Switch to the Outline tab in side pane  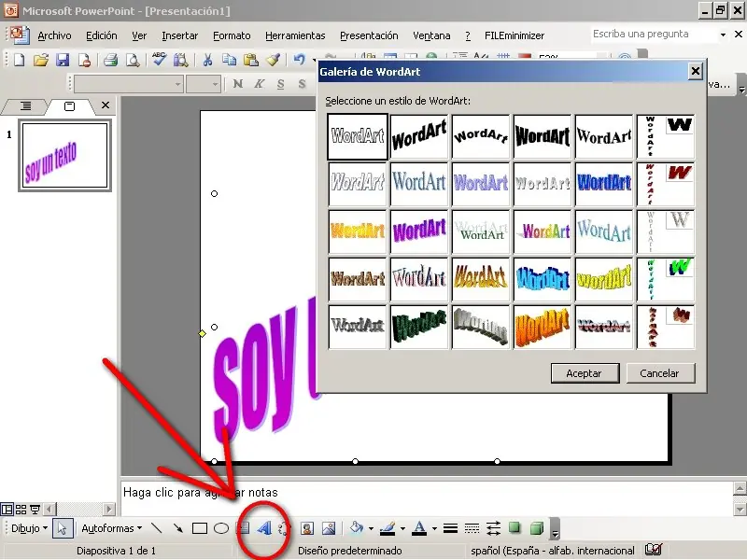(26, 106)
